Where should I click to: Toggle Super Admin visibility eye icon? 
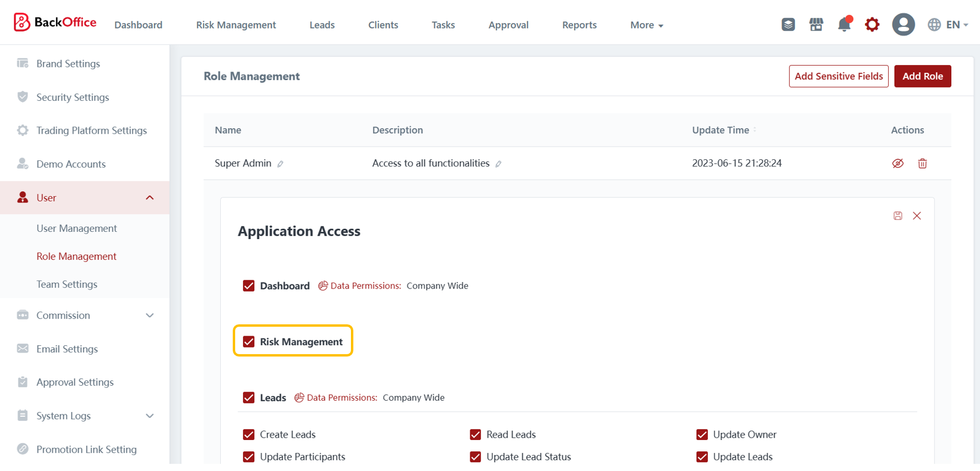tap(898, 163)
